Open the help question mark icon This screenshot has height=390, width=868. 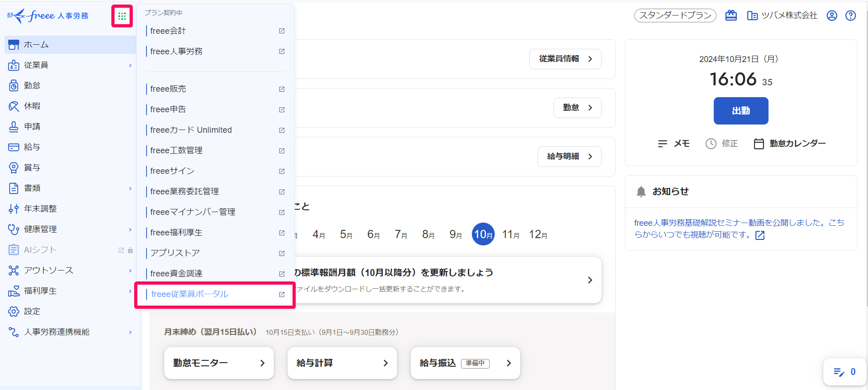tap(851, 16)
